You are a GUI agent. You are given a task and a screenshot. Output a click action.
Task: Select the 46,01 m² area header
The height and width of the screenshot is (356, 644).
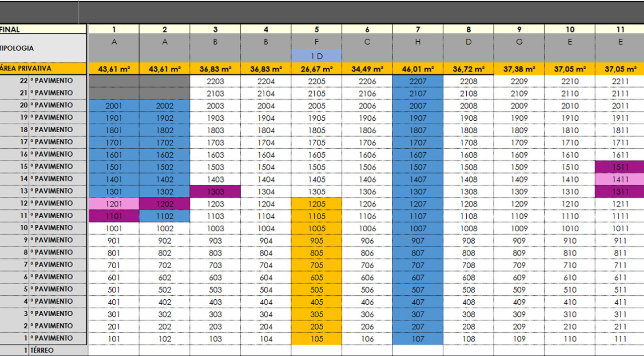pos(418,69)
